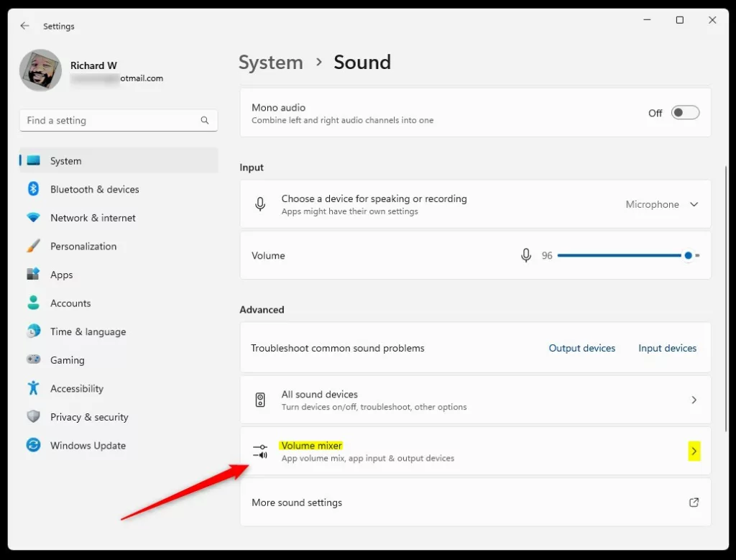
Task: Open Privacy & security settings
Action: point(89,417)
